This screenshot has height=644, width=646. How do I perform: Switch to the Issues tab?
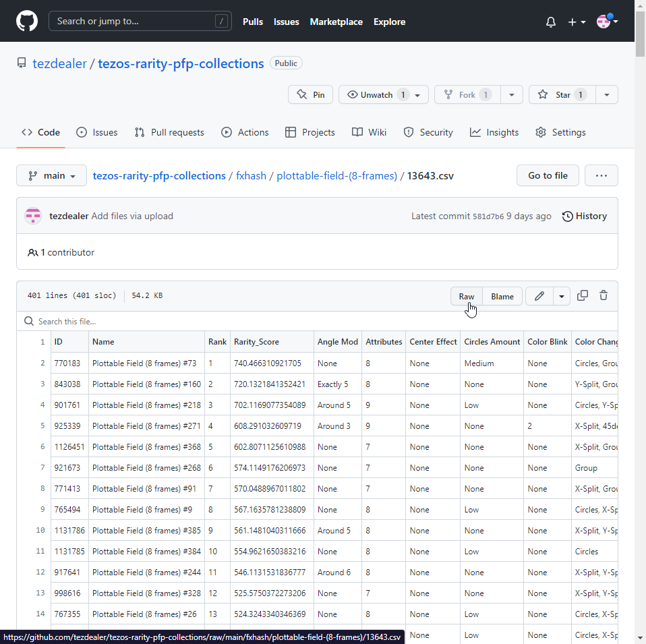[x=97, y=133]
